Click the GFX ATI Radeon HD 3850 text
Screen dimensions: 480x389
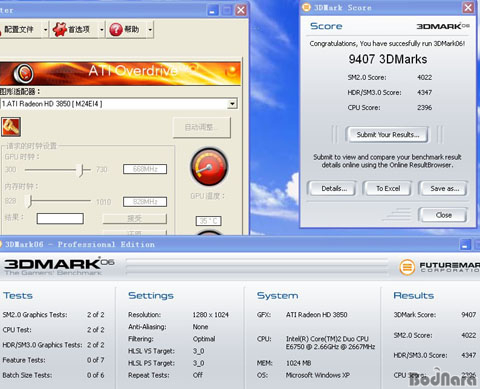pos(316,315)
